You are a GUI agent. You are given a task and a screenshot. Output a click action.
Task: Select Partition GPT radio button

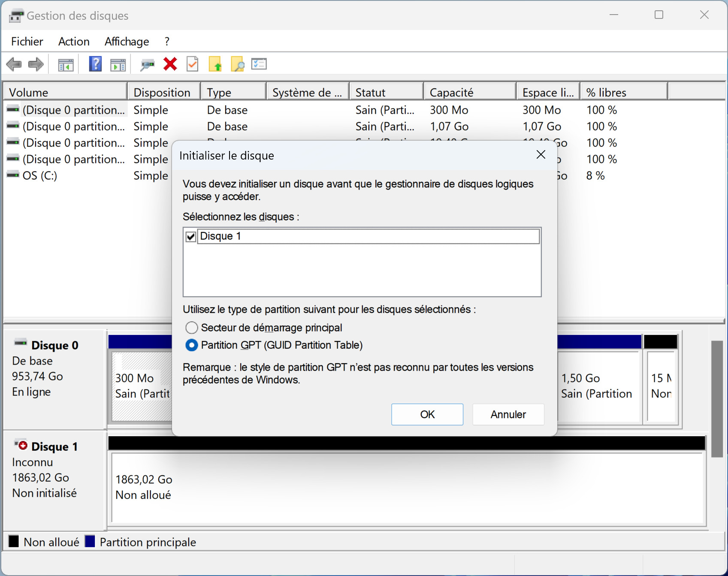pos(191,345)
